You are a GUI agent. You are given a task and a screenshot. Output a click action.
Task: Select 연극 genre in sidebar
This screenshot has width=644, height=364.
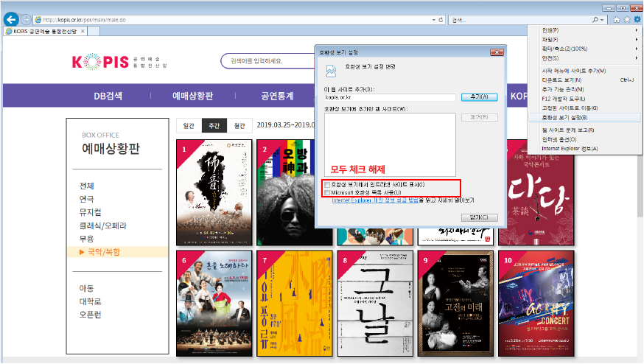pos(87,199)
